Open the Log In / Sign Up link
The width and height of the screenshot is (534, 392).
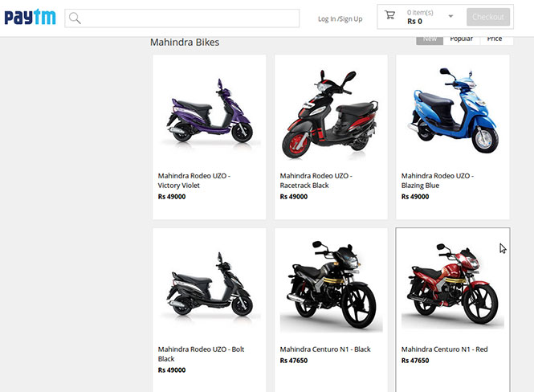[340, 18]
